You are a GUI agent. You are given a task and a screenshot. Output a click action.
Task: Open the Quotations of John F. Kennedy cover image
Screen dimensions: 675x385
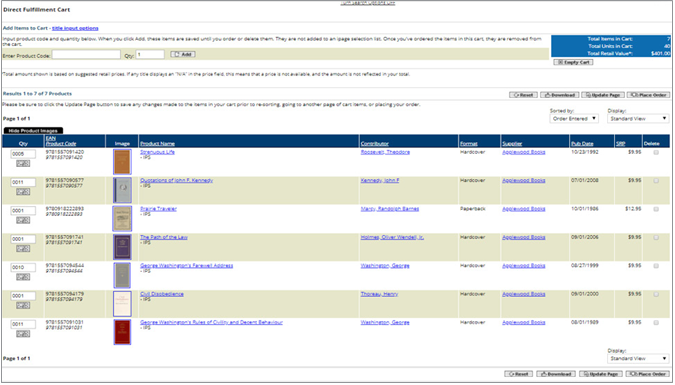[122, 190]
